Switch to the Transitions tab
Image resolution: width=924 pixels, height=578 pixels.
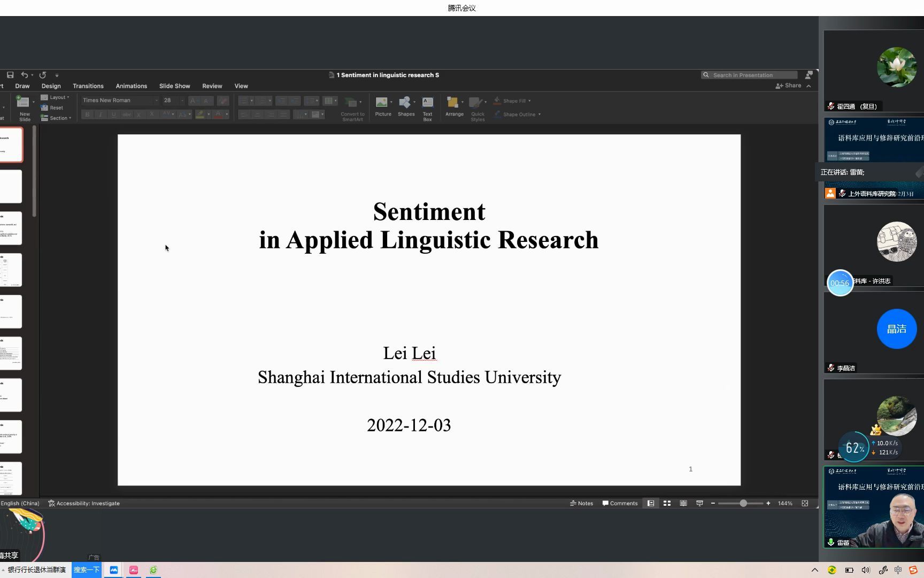(x=88, y=86)
